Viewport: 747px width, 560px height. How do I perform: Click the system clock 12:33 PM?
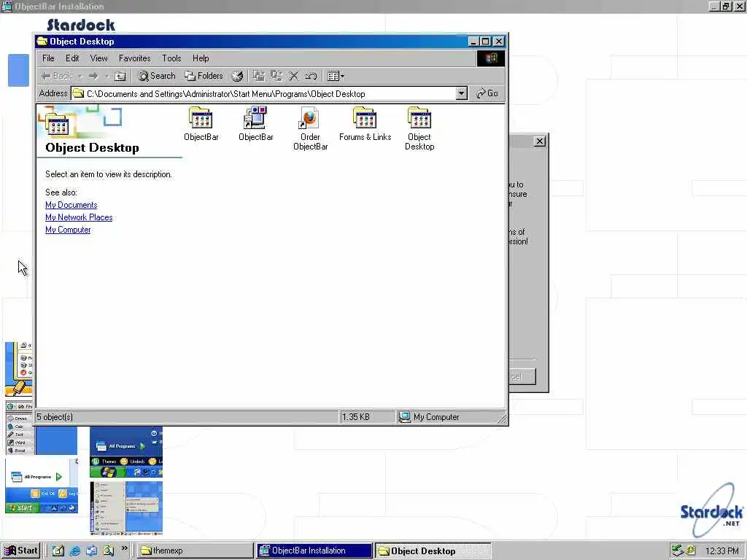pyautogui.click(x=721, y=551)
